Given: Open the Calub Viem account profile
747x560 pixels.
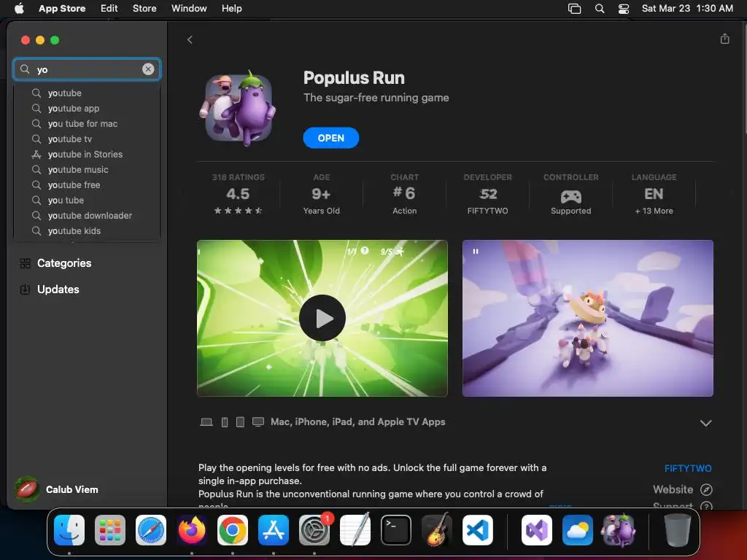Looking at the screenshot, I should pyautogui.click(x=57, y=489).
